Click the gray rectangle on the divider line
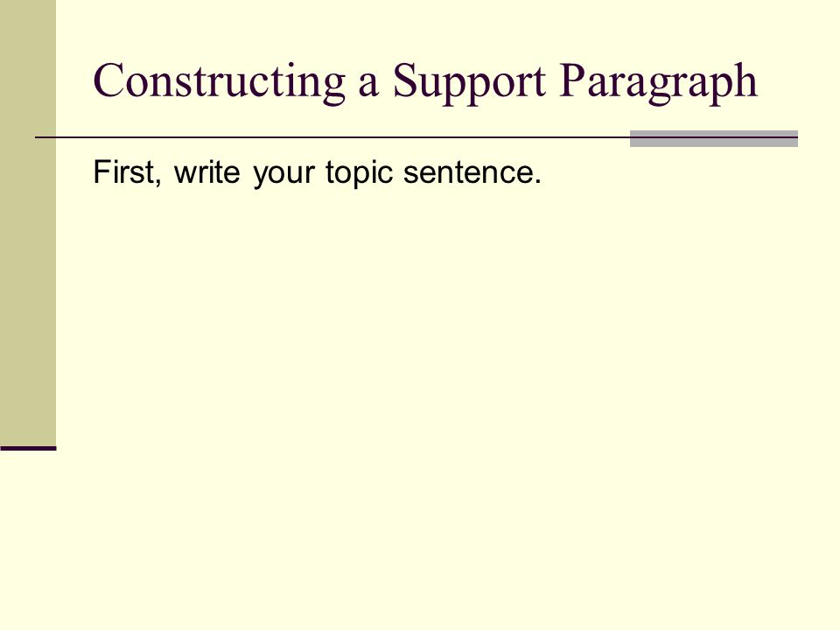This screenshot has width=840, height=630. click(714, 138)
